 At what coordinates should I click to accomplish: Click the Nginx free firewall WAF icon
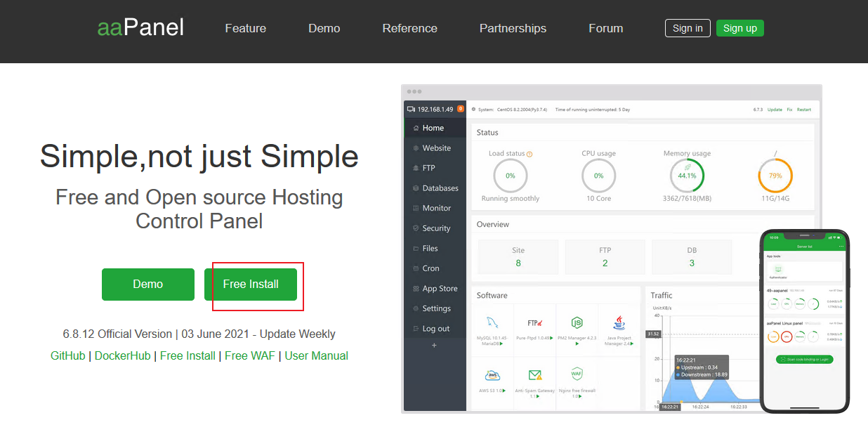[577, 374]
